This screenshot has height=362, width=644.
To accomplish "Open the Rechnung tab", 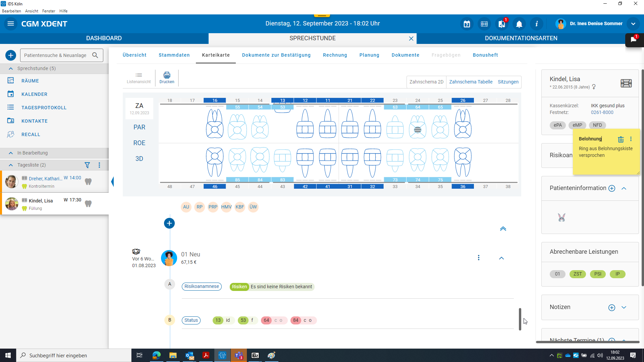I will 335,55.
